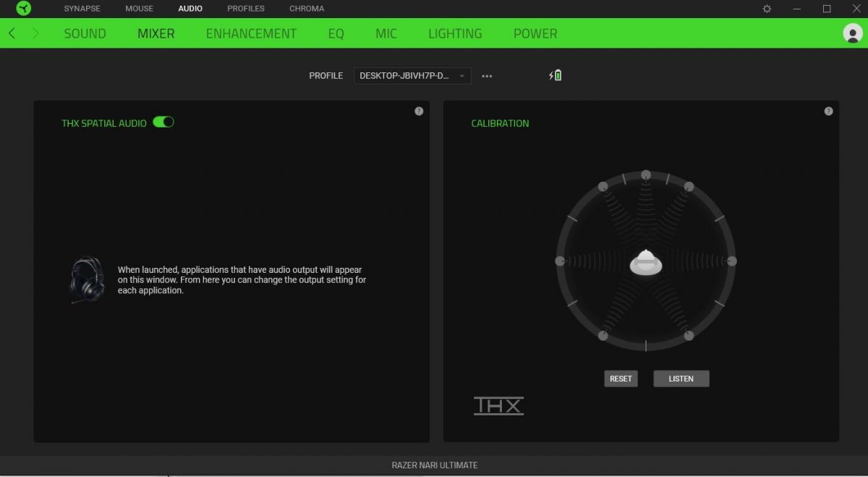Click the THX Spatial Audio label
This screenshot has height=477, width=868.
tap(104, 123)
